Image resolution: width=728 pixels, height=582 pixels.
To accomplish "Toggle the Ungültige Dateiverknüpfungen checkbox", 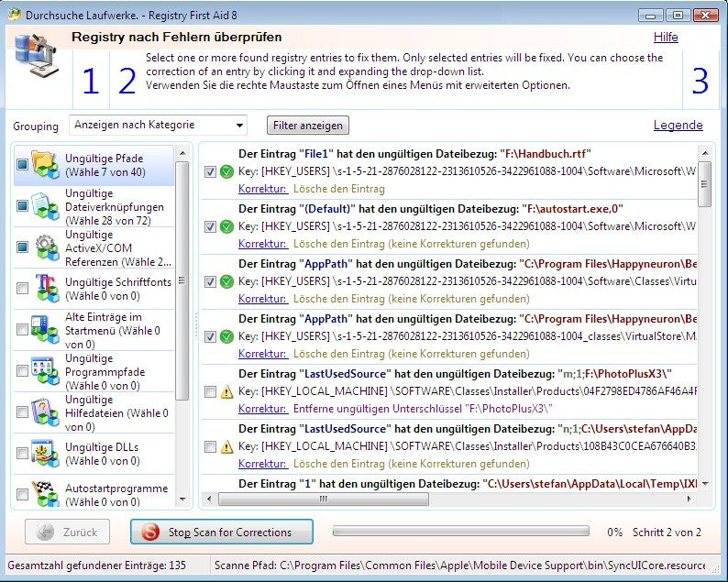I will tap(22, 205).
